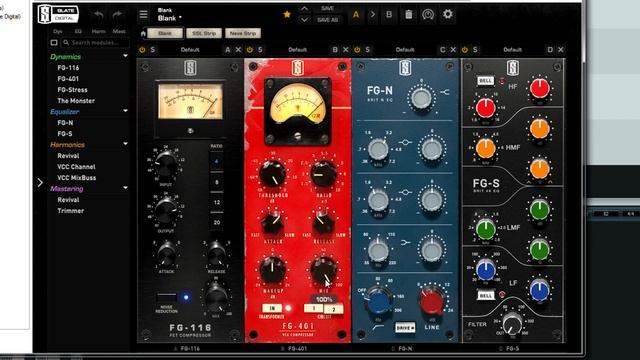
Task: Select circuit 2 on FG-401
Action: coord(333,309)
